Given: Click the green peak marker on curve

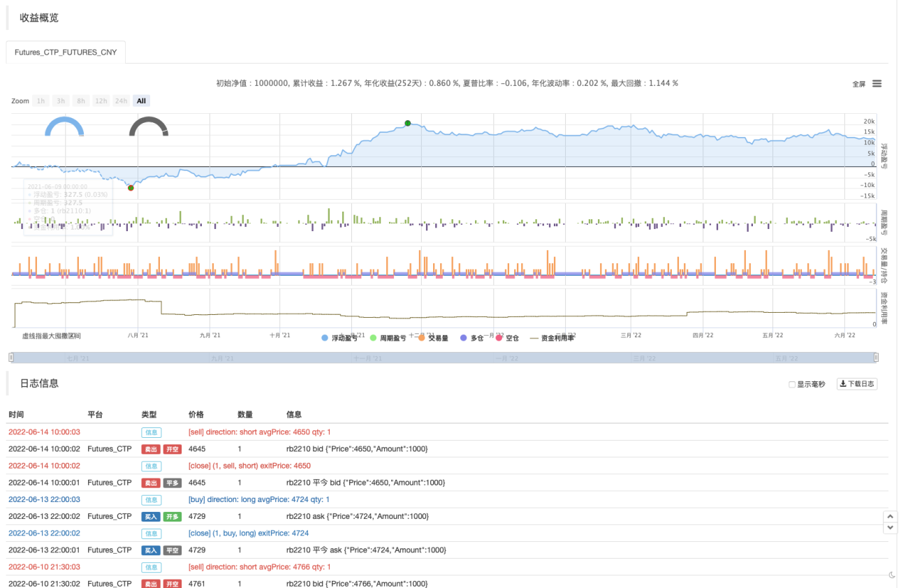Looking at the screenshot, I should pyautogui.click(x=407, y=124).
